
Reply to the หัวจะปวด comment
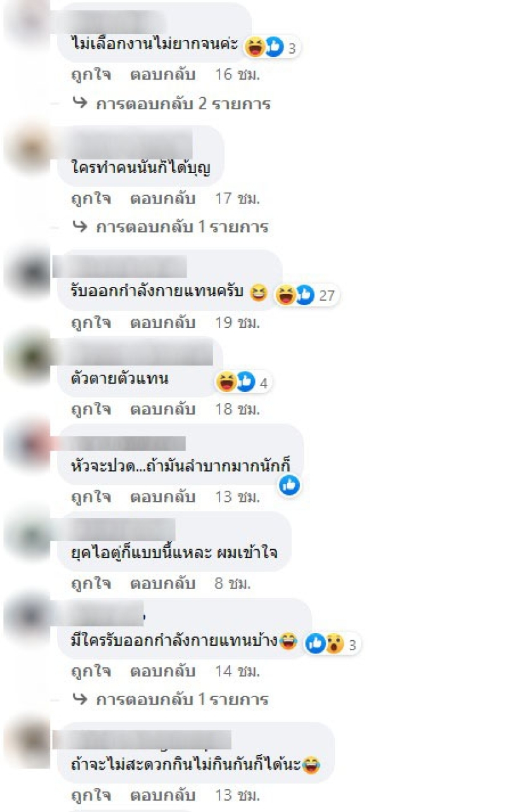(163, 497)
